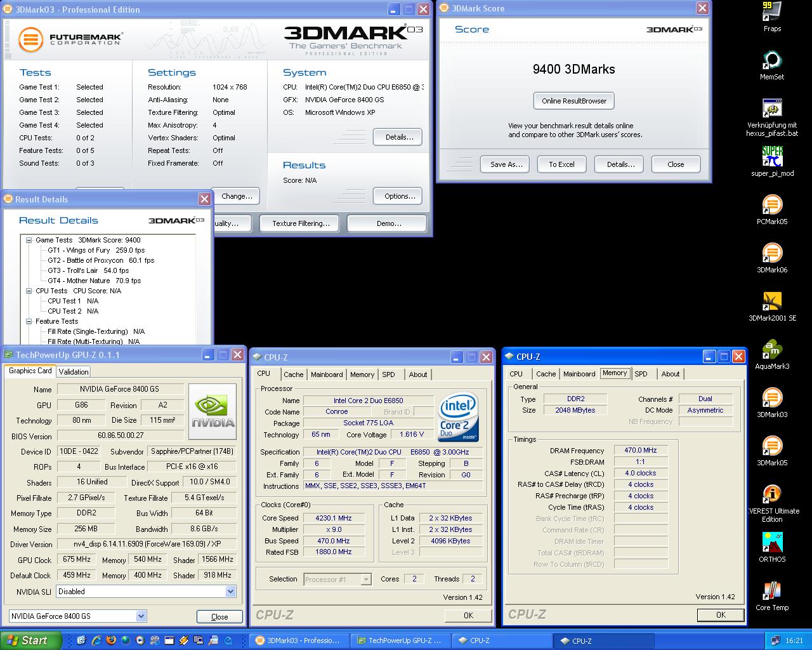812x650 pixels.
Task: Click Close button in GPU-Z window
Action: pos(219,616)
